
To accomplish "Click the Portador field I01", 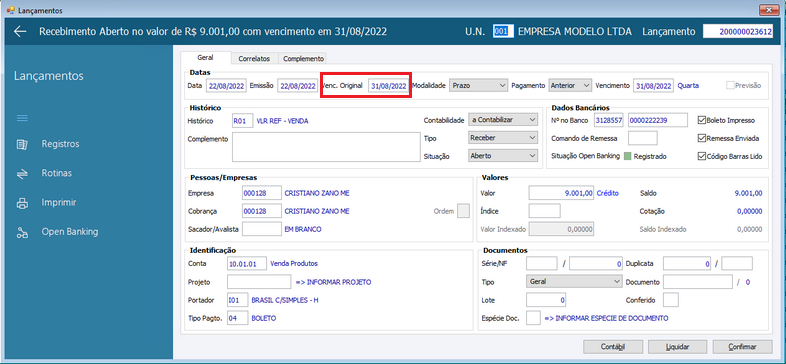I will [238, 300].
